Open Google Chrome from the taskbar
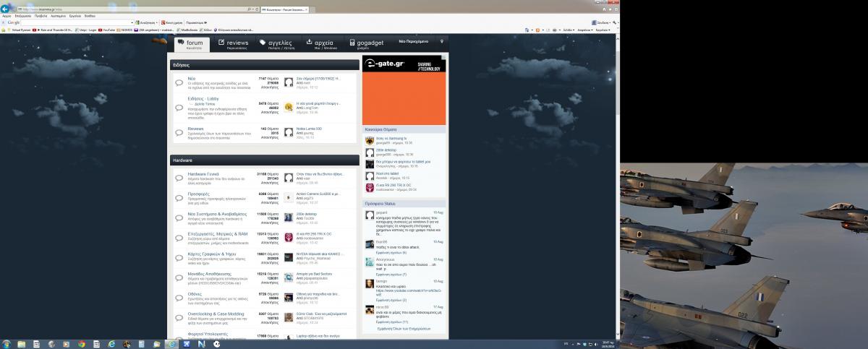Screen dimensions: 868x349 80,344
